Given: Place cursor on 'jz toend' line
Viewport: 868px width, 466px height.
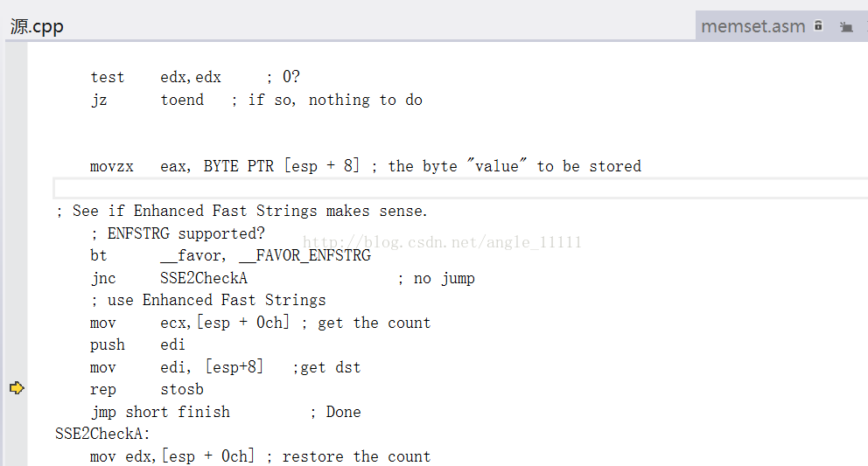Looking at the screenshot, I should tap(256, 101).
